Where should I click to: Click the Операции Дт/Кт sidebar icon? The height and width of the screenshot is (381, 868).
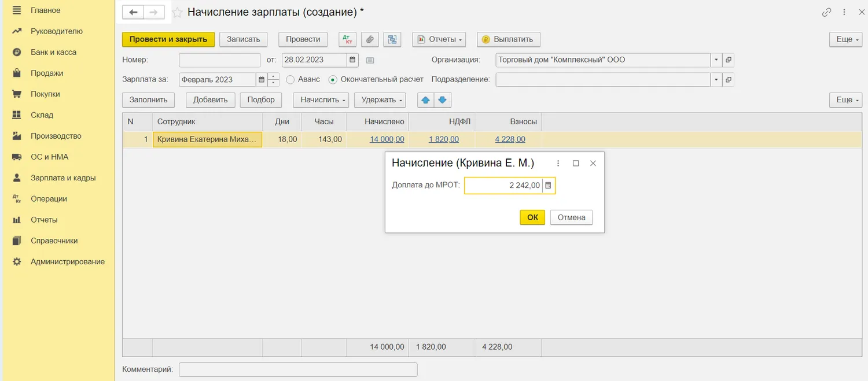tap(17, 199)
